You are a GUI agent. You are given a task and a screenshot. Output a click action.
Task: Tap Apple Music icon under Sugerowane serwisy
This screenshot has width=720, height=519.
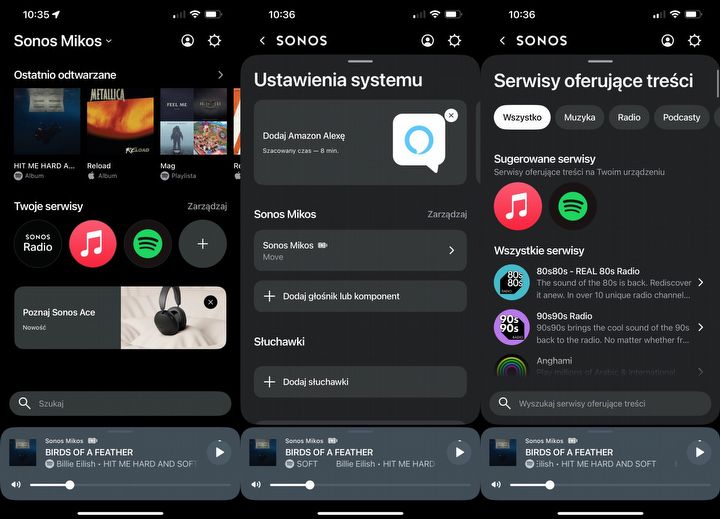(518, 206)
